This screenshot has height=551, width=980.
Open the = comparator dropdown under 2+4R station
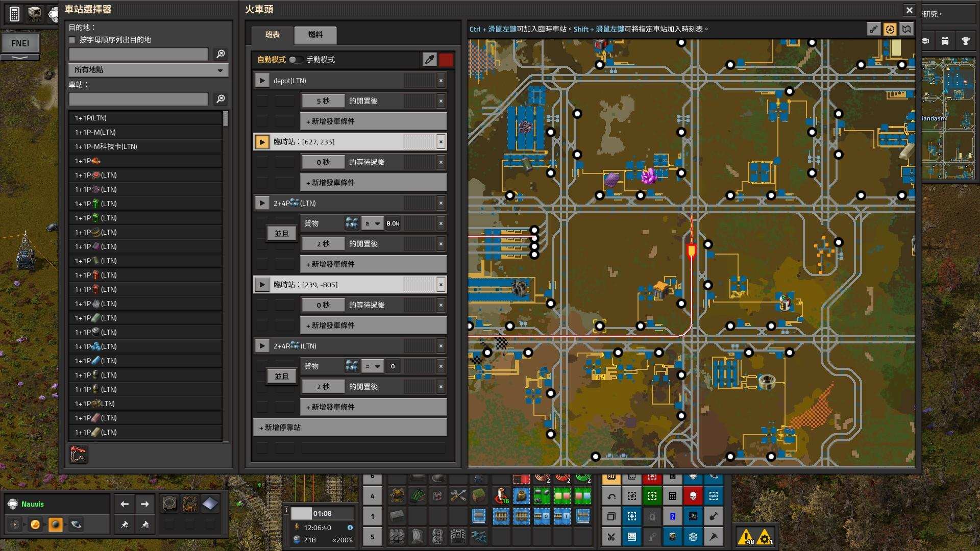click(372, 366)
